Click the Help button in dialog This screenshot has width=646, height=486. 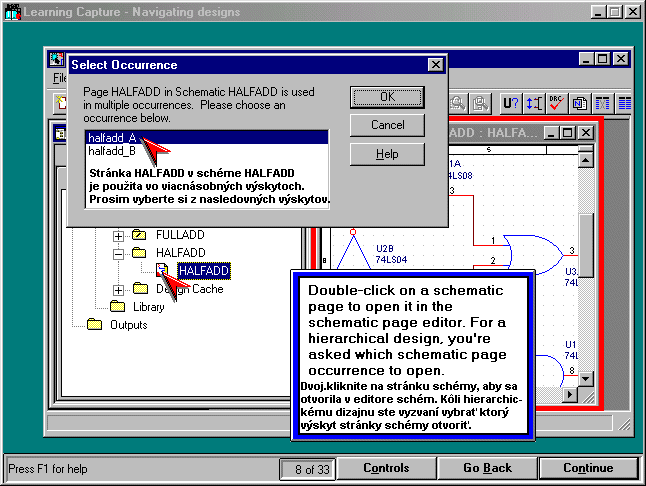(x=387, y=154)
